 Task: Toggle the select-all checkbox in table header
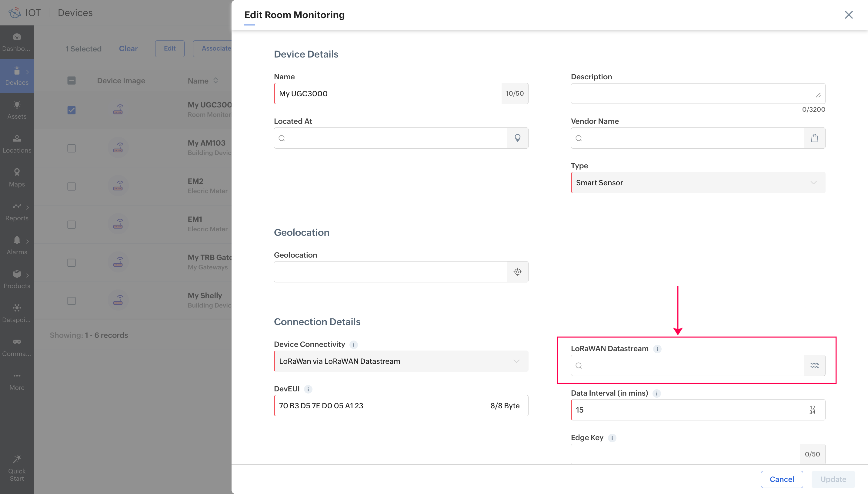[x=71, y=81]
